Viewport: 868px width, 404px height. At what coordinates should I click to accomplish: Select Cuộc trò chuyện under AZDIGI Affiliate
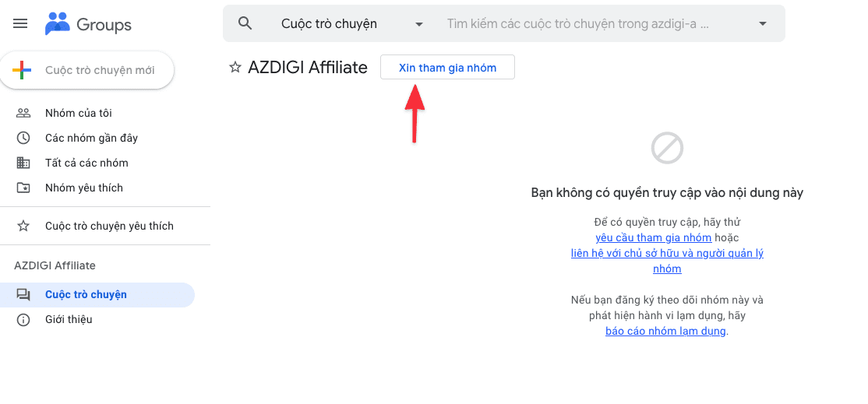tap(86, 294)
